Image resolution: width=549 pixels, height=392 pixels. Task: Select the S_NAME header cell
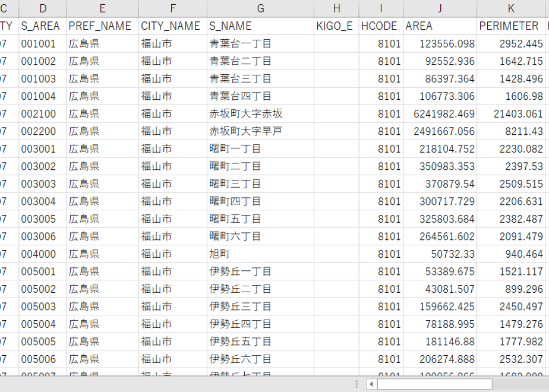tap(260, 26)
